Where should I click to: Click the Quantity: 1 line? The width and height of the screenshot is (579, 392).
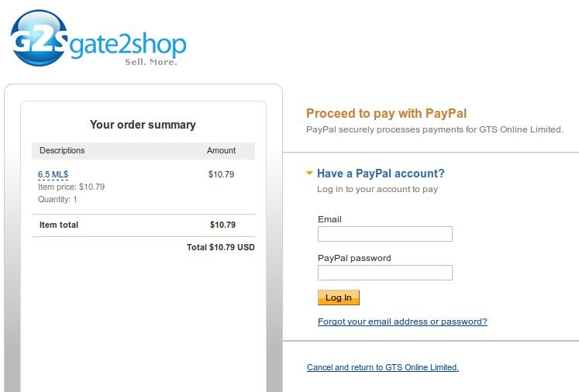pos(57,199)
